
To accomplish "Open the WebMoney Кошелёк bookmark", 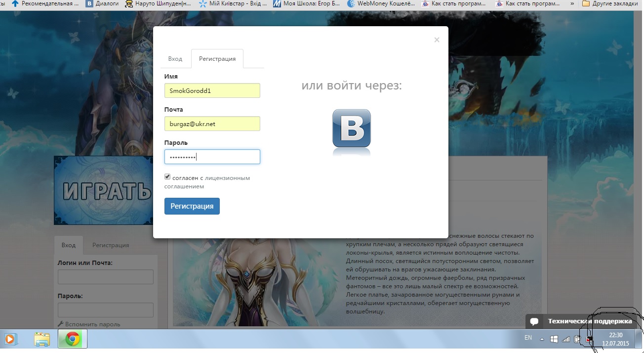I will (x=381, y=3).
